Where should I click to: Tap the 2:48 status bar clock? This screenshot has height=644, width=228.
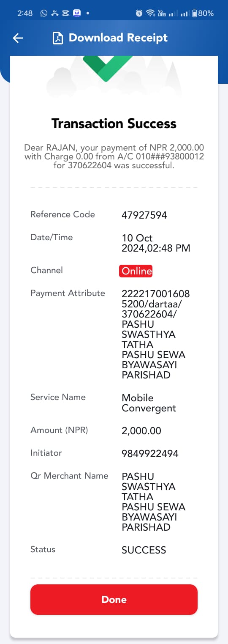pos(25,13)
